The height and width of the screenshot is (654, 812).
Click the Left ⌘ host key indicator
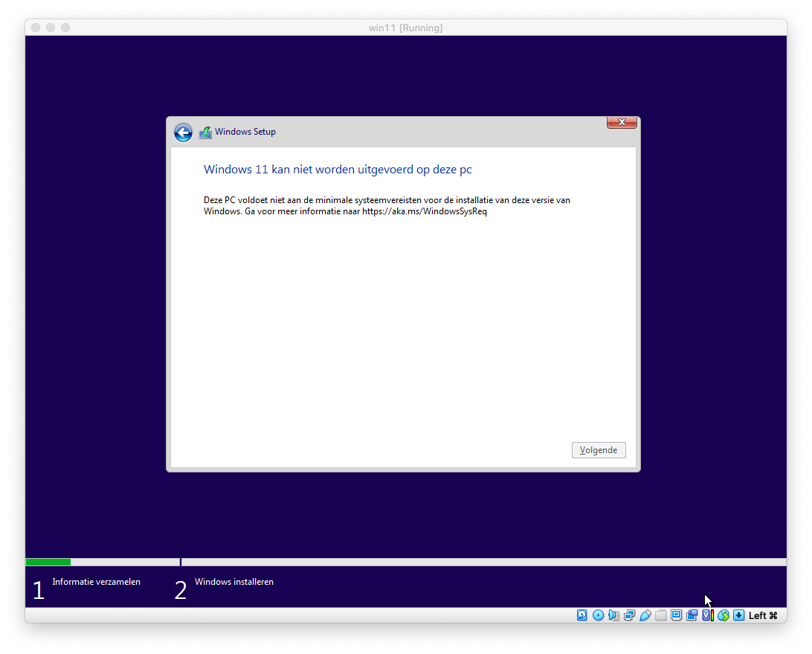point(763,615)
